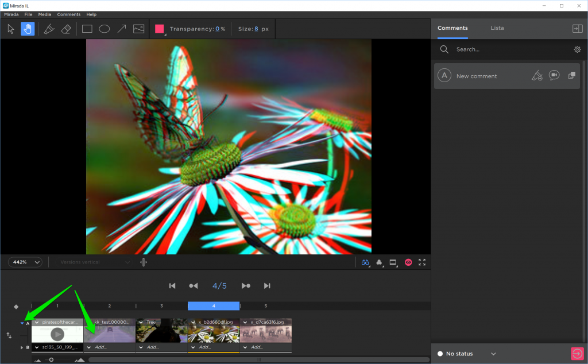Screen dimensions: 588x364
Task: Select timeline position 3
Action: 161,306
